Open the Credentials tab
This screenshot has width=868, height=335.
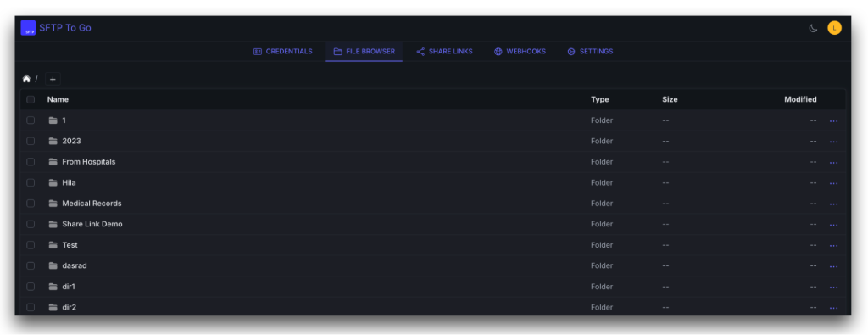tap(283, 52)
